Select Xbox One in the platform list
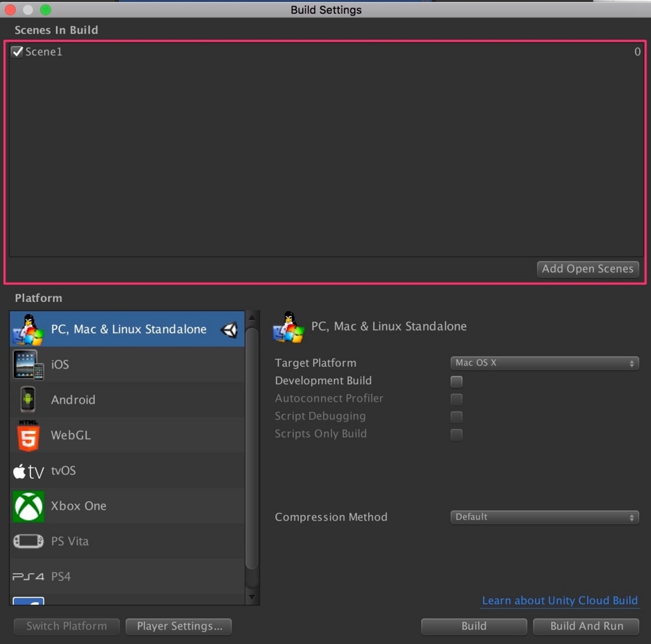Screen dimensions: 651x644 point(127,506)
